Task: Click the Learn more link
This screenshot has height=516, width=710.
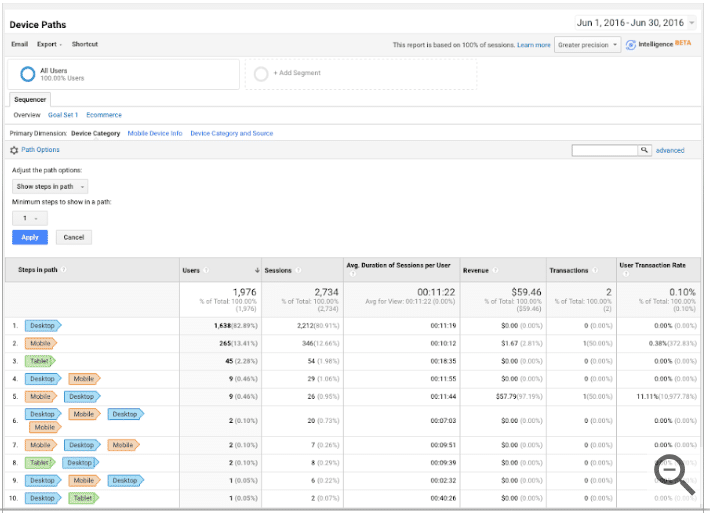Action: click(x=534, y=45)
